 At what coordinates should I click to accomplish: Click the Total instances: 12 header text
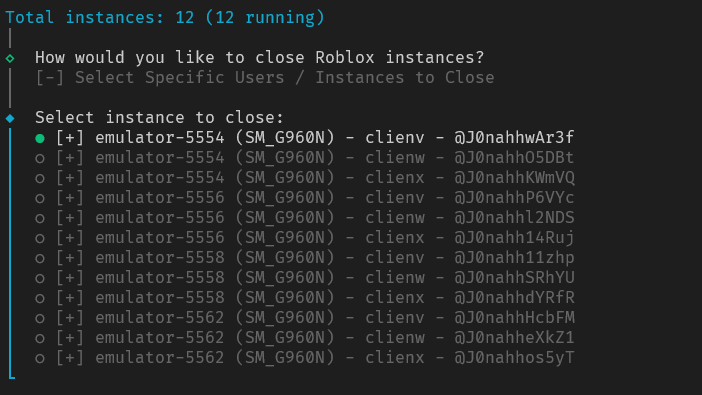(99, 18)
